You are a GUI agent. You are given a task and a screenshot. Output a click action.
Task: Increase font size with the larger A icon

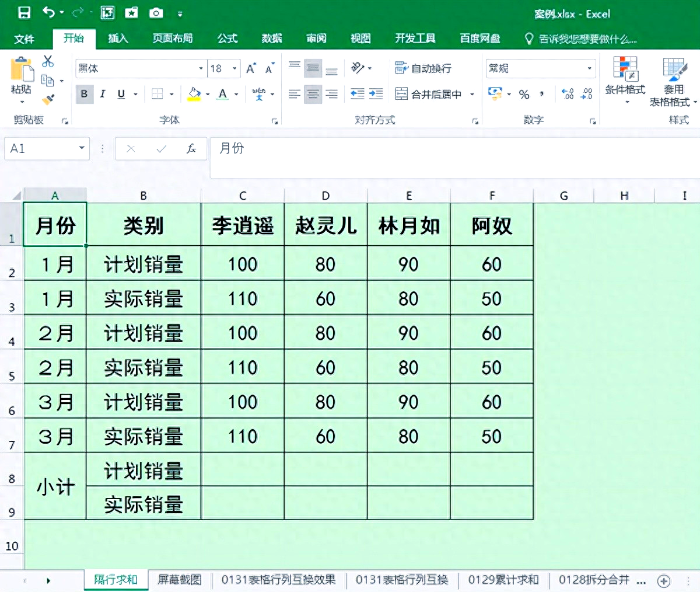coord(251,68)
